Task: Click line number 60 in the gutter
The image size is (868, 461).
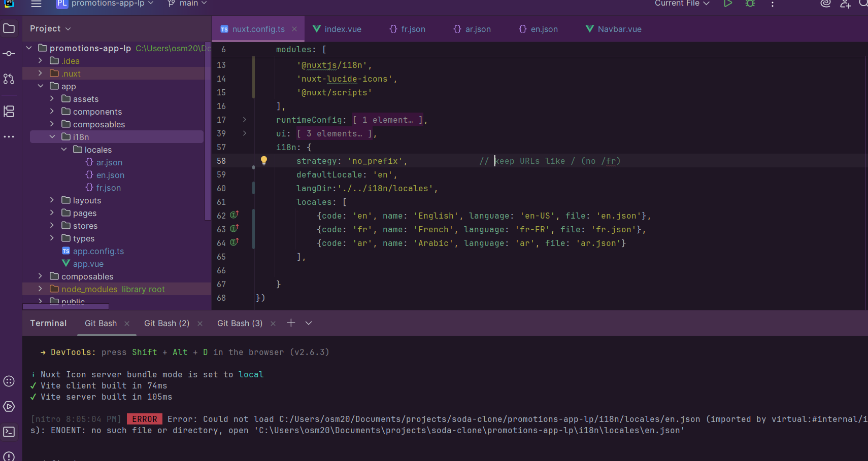Action: 221,188
